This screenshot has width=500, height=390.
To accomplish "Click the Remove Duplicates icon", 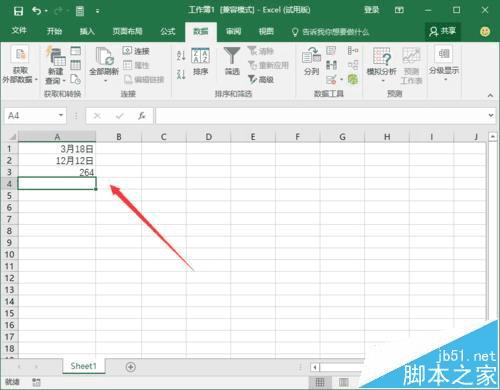I will [x=331, y=65].
